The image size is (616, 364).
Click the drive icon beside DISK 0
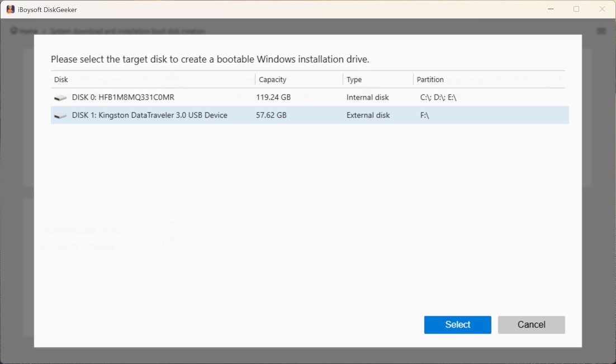pos(60,97)
